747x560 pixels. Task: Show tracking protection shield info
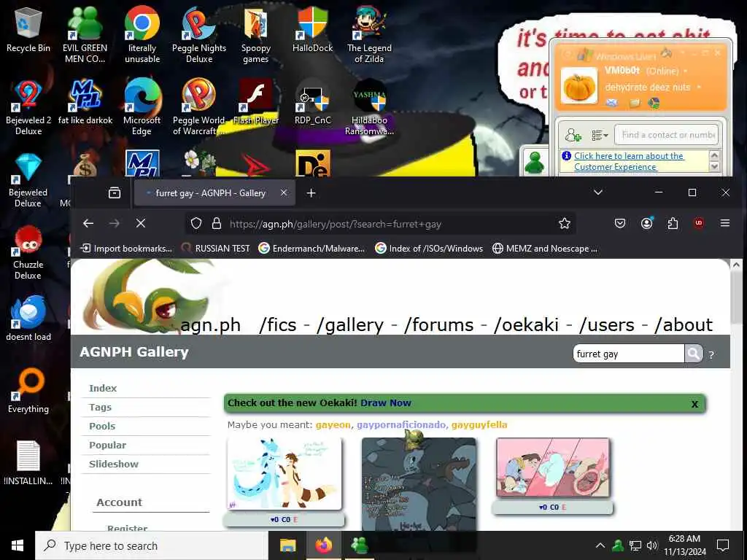click(x=196, y=223)
